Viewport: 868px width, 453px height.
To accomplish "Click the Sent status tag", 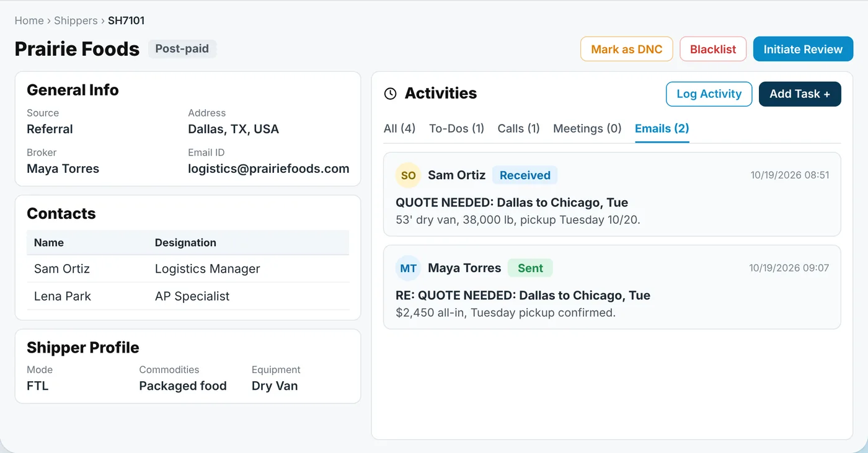I will pyautogui.click(x=530, y=268).
